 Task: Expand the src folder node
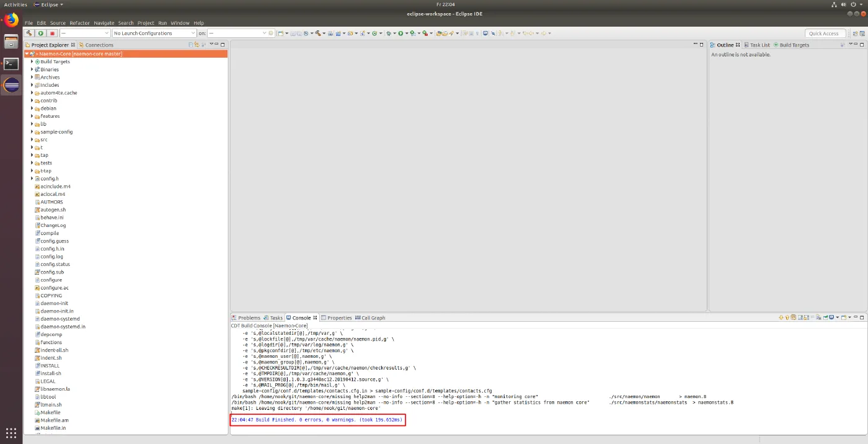point(32,140)
